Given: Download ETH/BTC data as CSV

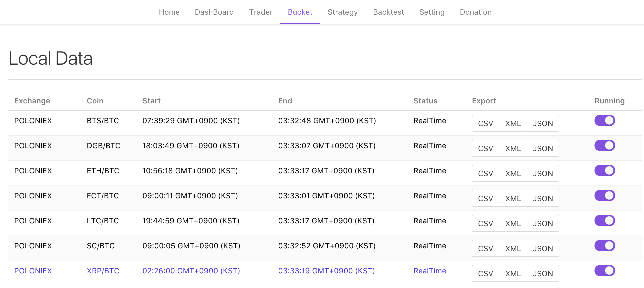Looking at the screenshot, I should click(x=486, y=173).
